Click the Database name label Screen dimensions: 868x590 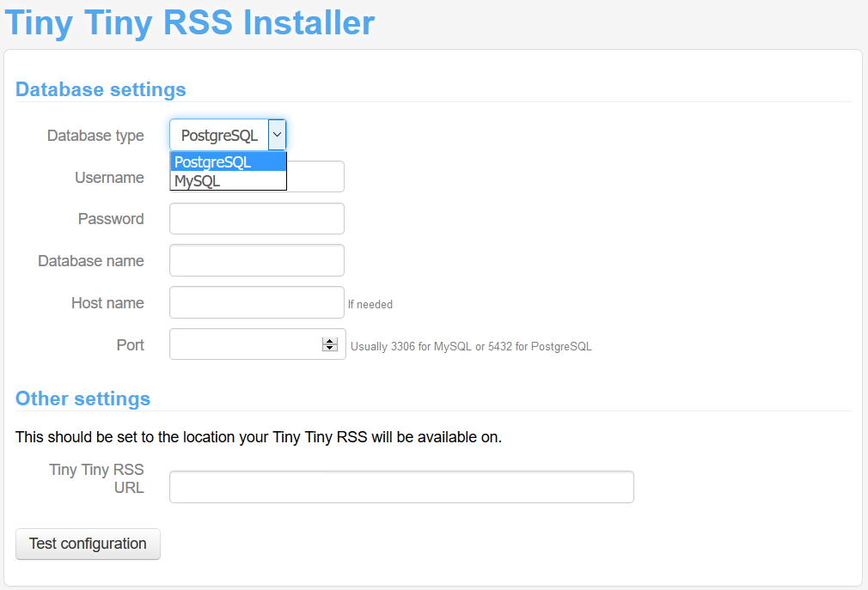tap(91, 261)
